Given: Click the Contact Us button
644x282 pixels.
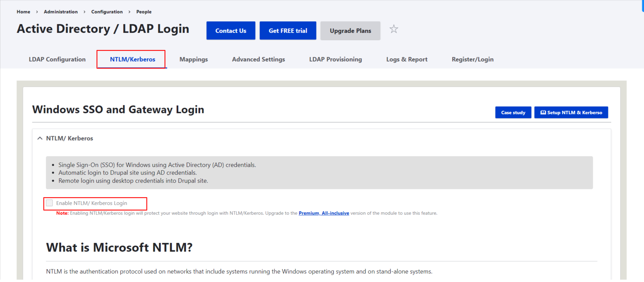Looking at the screenshot, I should coord(231,31).
